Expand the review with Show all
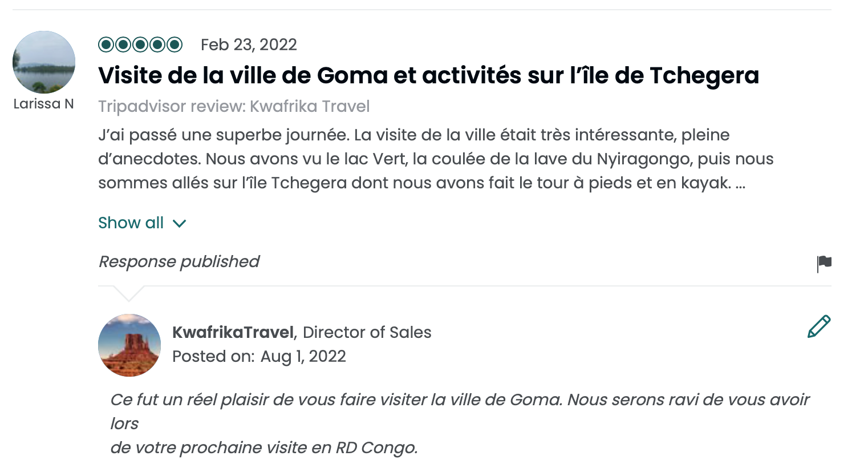Viewport: 868px width, 476px height. pos(131,223)
